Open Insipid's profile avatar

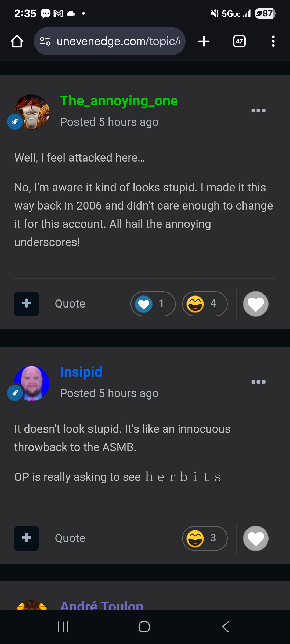32,383
